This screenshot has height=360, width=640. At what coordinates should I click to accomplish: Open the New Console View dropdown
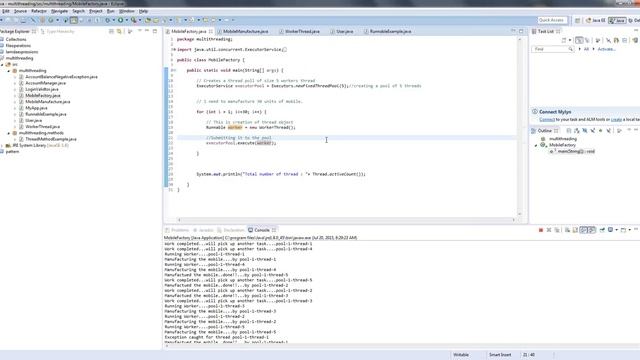click(630, 230)
